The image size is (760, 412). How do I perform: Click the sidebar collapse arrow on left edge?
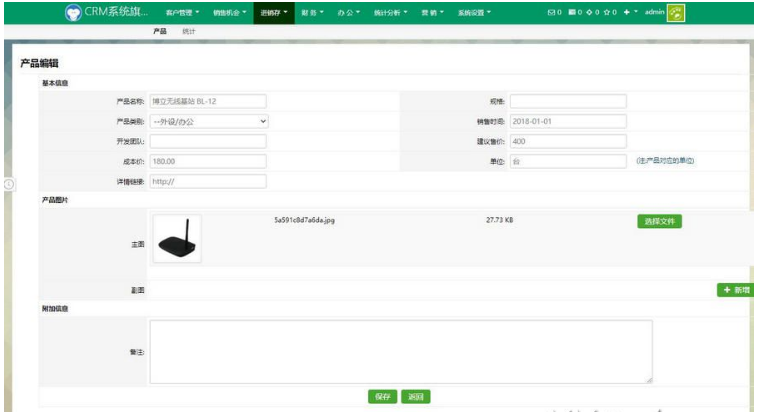pyautogui.click(x=9, y=184)
